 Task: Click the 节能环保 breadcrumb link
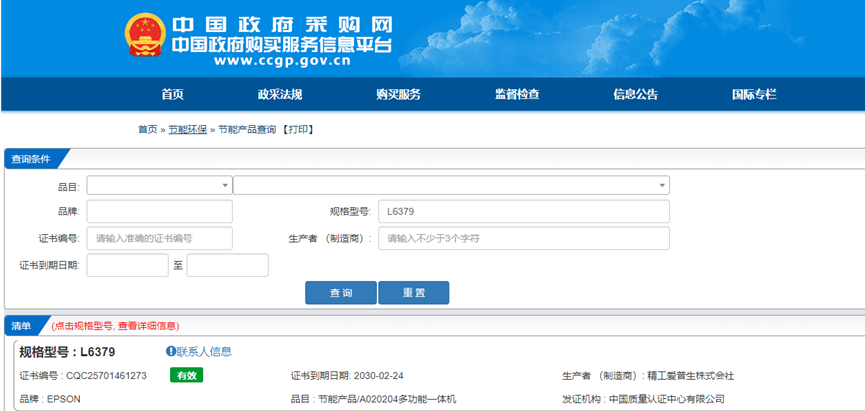[x=187, y=130]
